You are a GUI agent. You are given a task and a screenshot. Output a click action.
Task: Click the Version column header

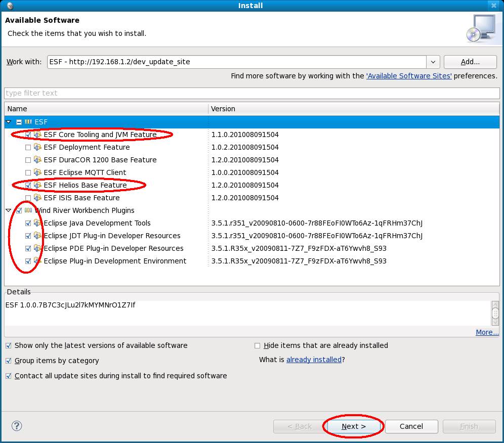click(354, 109)
